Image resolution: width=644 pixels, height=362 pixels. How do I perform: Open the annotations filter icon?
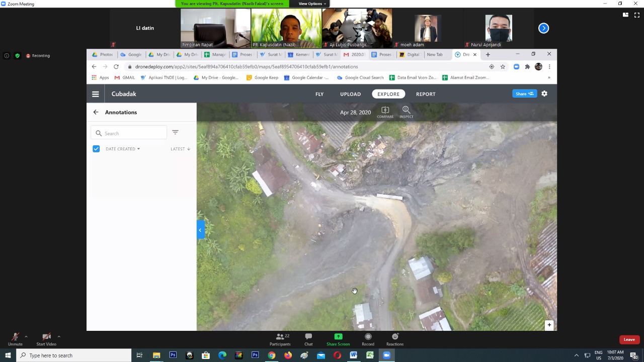(175, 132)
